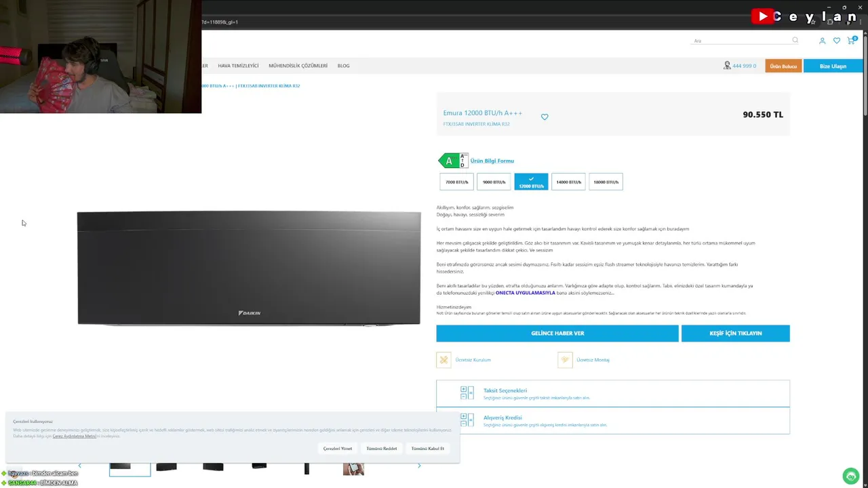Open the ONECTA UYGULAMASIYLA link

tap(525, 293)
